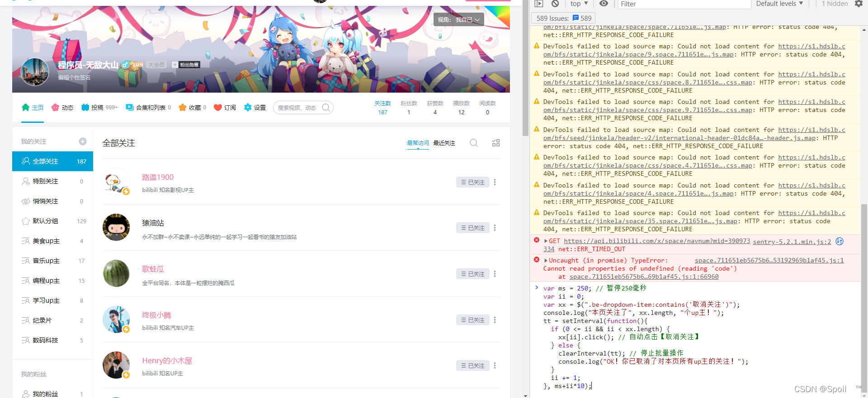Select 编程up主 group

(x=52, y=281)
